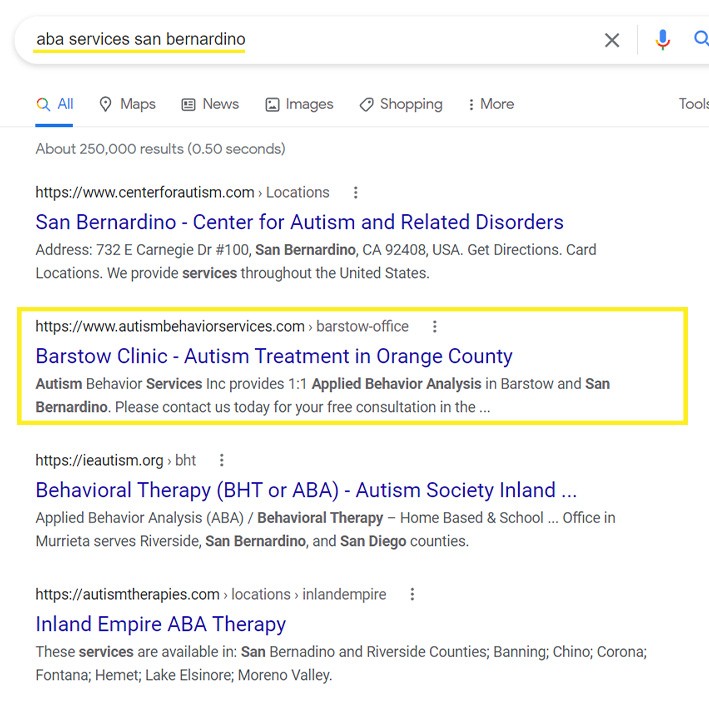Switch to the Shopping tab
Viewport: 709px width, 706px height.
pos(400,104)
